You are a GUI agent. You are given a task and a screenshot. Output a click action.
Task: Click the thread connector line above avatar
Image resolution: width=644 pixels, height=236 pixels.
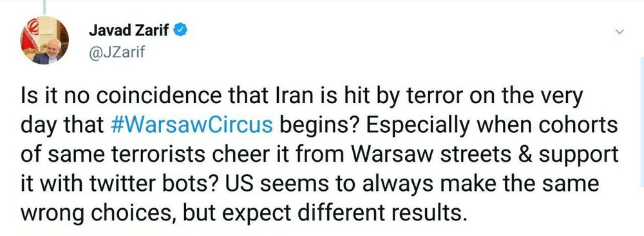click(x=44, y=6)
